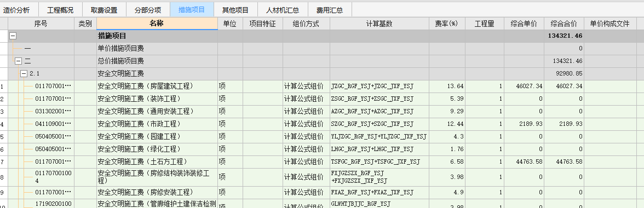Screen dimensions: 644x208
Task: Click the 序号 column header
Action: click(41, 24)
